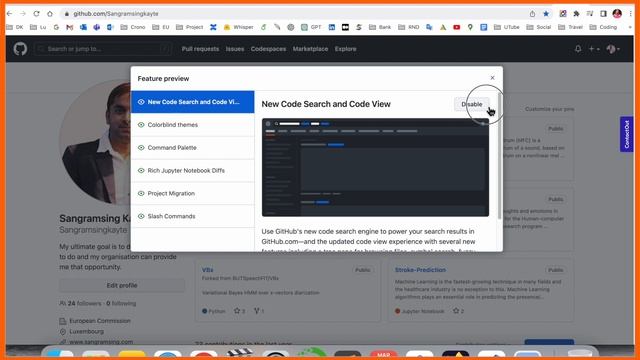Image resolution: width=640 pixels, height=360 pixels.
Task: Open Issues in GitHub header
Action: (x=235, y=49)
